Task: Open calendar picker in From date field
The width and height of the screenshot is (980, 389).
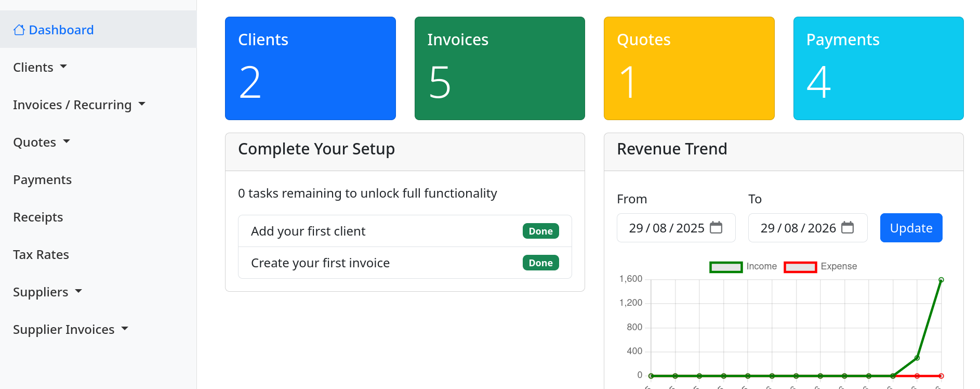Action: coord(716,228)
